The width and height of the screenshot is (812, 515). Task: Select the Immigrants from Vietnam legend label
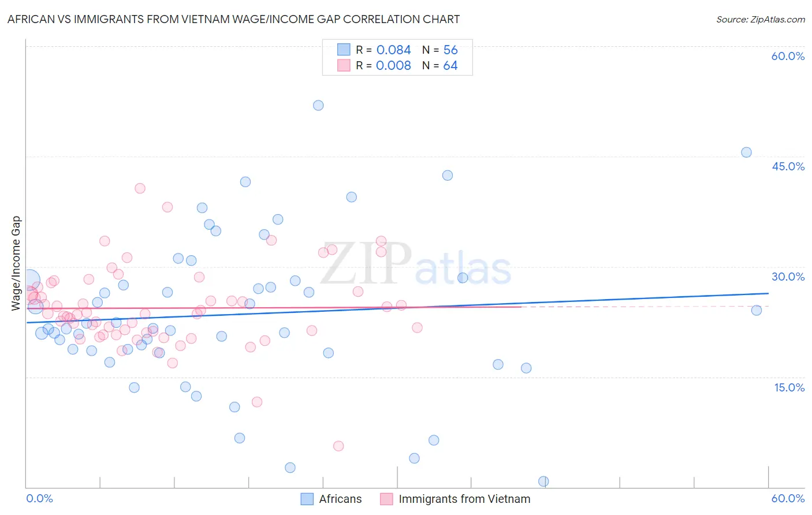click(x=464, y=499)
